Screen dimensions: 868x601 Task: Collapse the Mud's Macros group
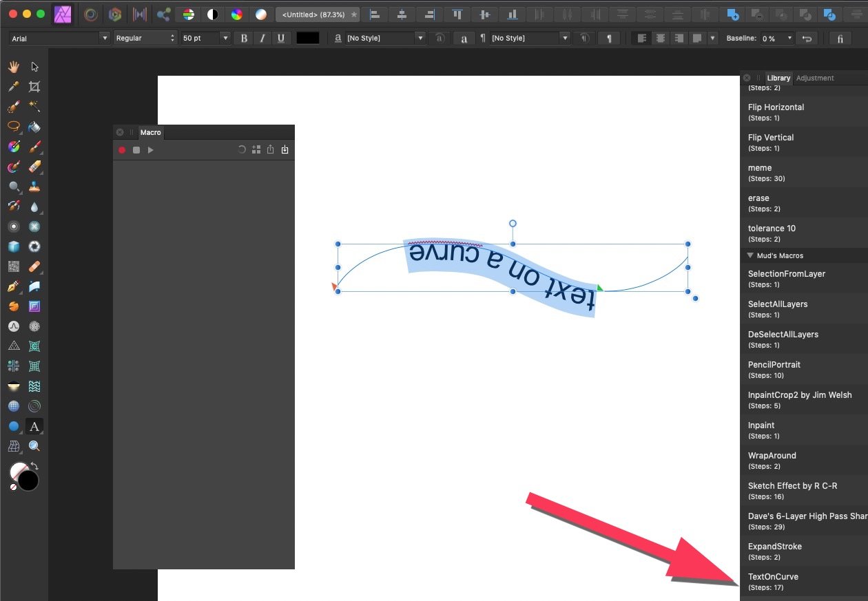750,255
